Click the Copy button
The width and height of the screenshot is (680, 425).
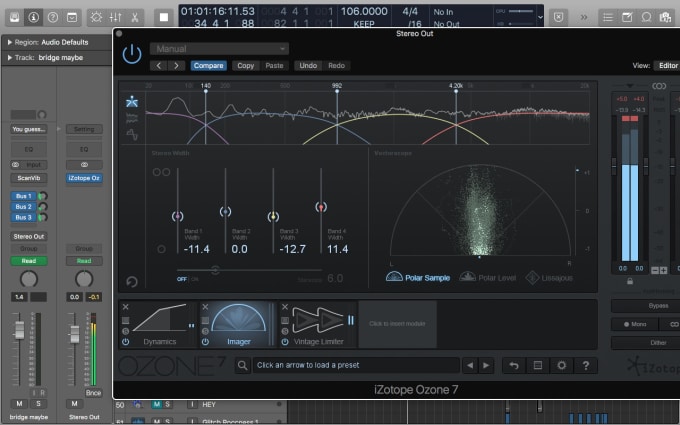click(245, 65)
